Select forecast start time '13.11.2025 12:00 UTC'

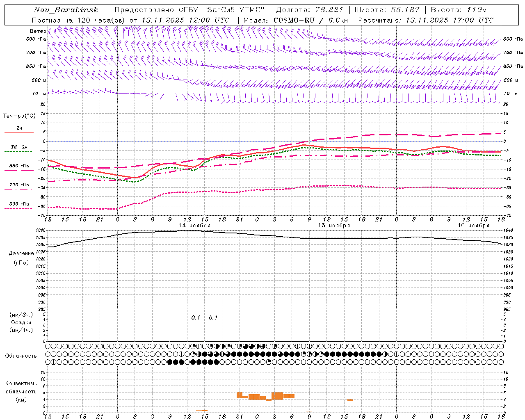click(185, 20)
